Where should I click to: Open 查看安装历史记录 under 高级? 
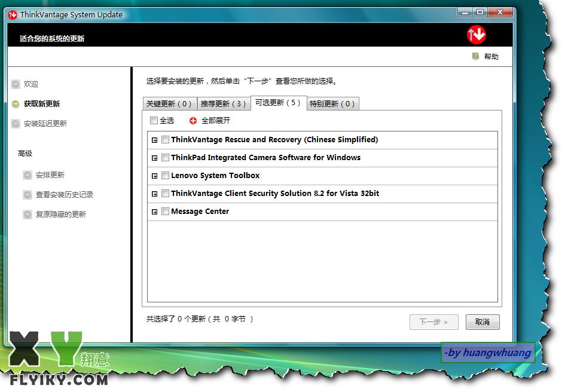[65, 195]
